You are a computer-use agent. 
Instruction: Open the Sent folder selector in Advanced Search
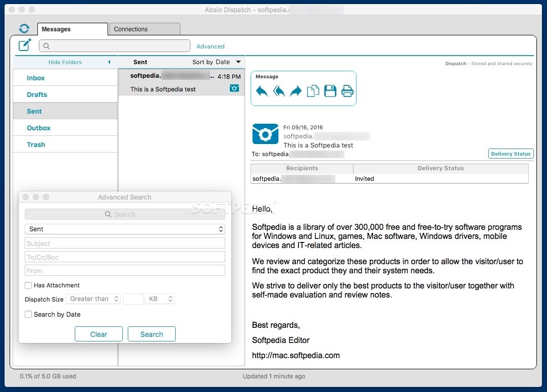(125, 229)
